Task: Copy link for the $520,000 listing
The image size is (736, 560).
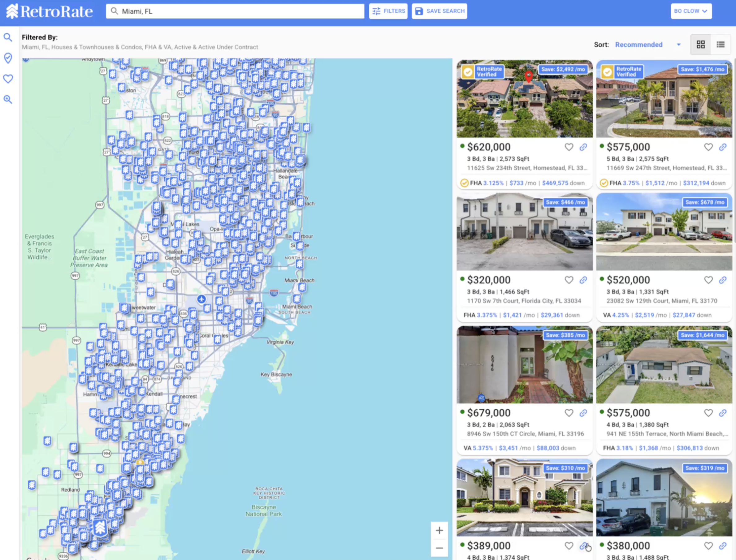Action: 723,280
